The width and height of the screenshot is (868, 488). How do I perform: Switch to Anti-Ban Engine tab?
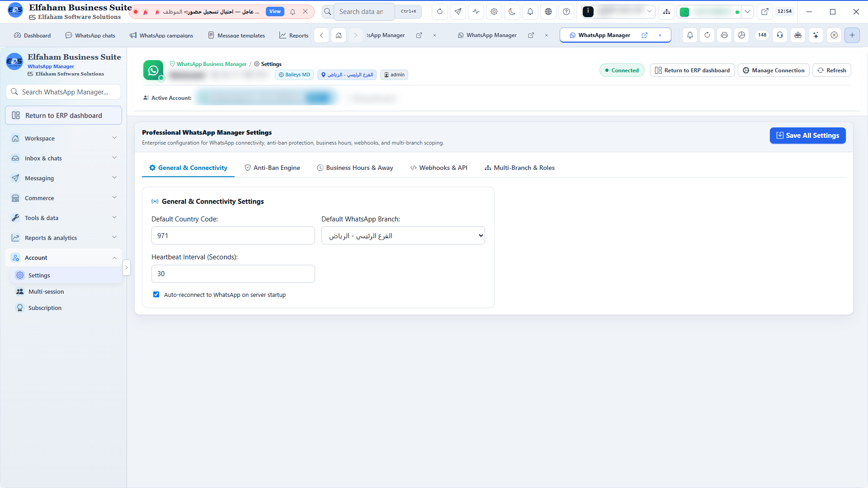coord(272,168)
